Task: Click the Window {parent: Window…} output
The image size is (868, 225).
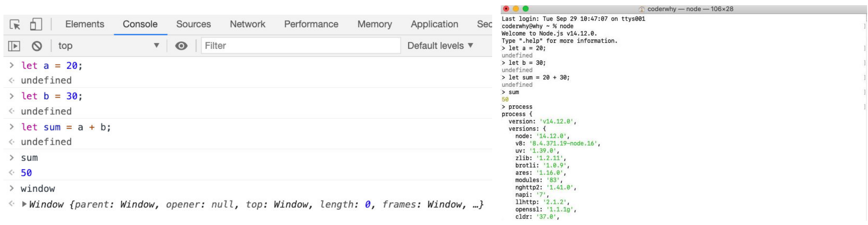Action: click(x=256, y=204)
